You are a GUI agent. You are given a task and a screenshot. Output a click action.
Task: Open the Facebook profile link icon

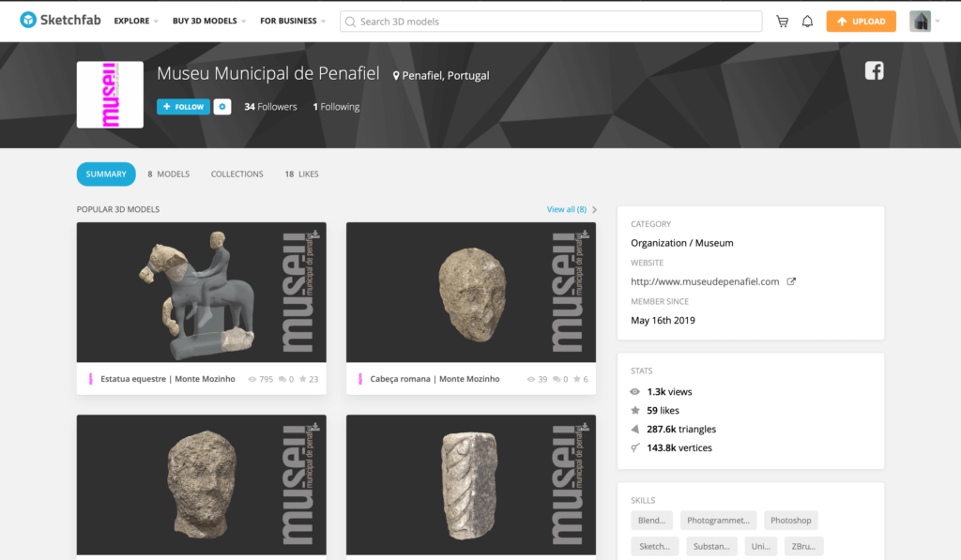[x=874, y=70]
